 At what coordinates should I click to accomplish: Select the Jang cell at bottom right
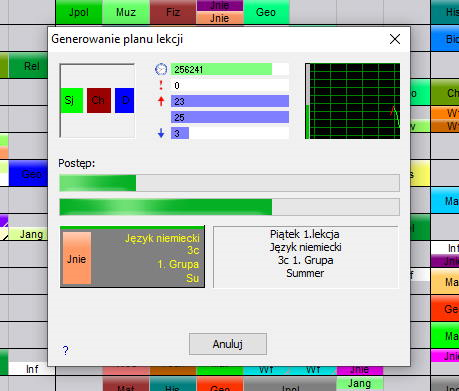click(x=359, y=383)
